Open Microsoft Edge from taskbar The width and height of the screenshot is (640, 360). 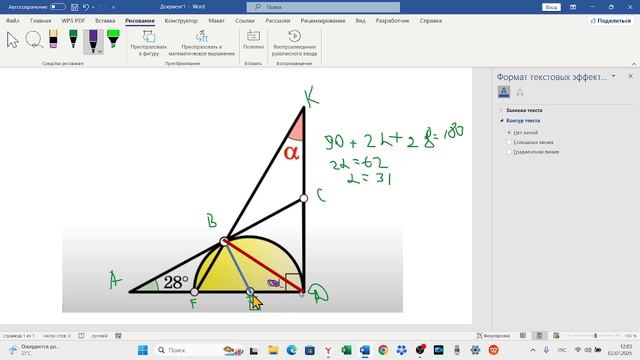(291, 350)
